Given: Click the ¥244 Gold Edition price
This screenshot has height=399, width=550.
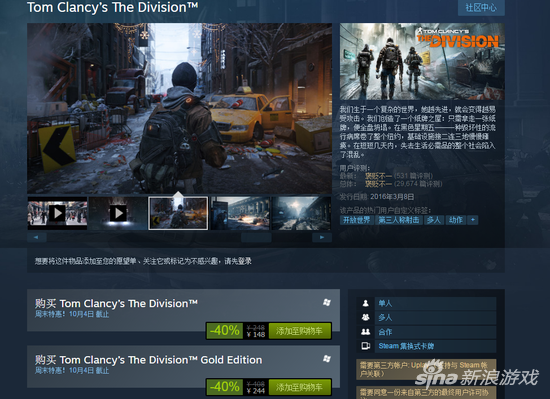Looking at the screenshot, I should click(x=256, y=391).
